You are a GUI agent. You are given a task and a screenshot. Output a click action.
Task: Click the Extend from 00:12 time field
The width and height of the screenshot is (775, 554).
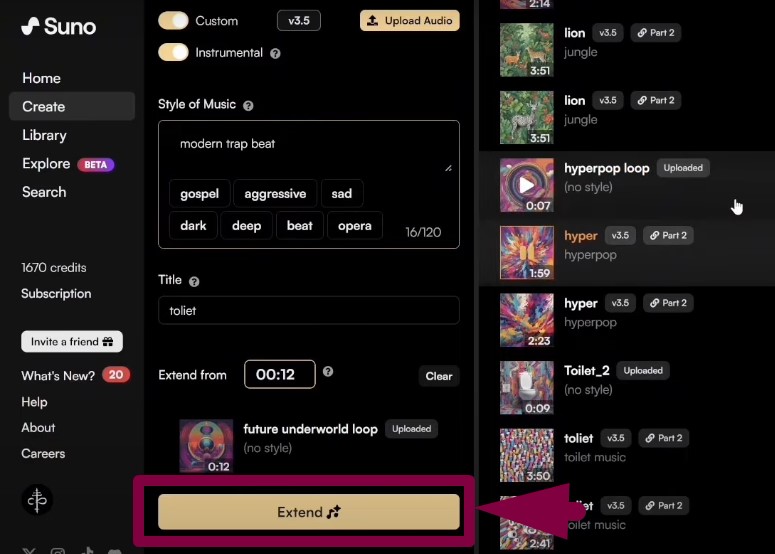point(280,374)
